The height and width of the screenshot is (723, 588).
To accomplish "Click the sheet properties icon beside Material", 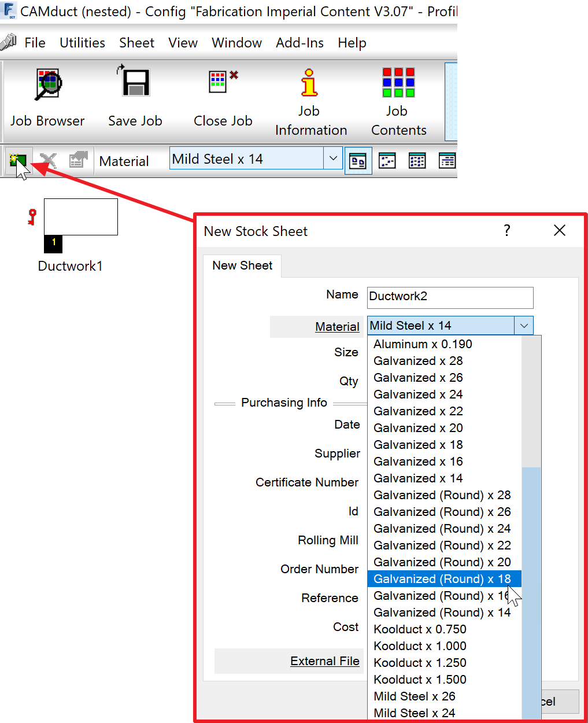I will [x=78, y=160].
